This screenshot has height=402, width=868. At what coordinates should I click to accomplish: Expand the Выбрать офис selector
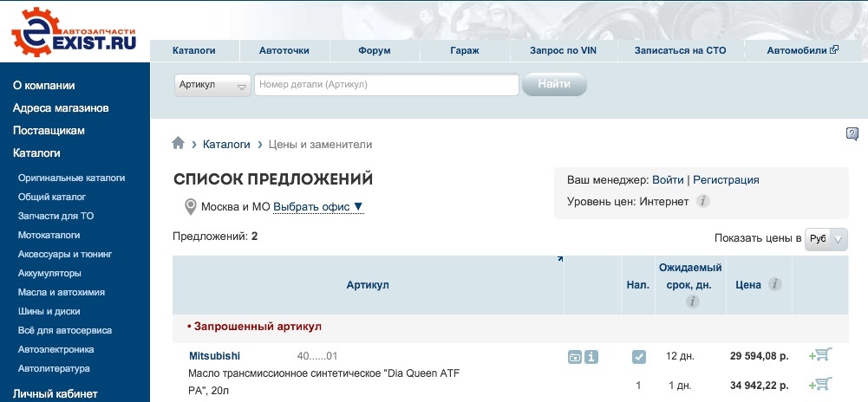tap(318, 207)
